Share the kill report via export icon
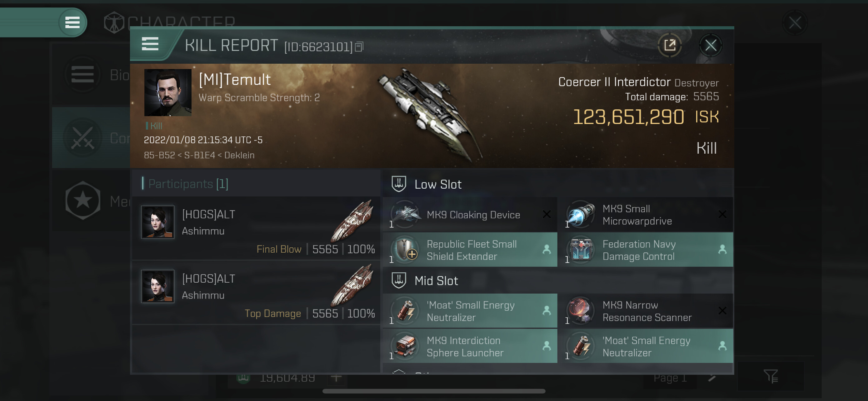The height and width of the screenshot is (401, 868). pos(670,45)
